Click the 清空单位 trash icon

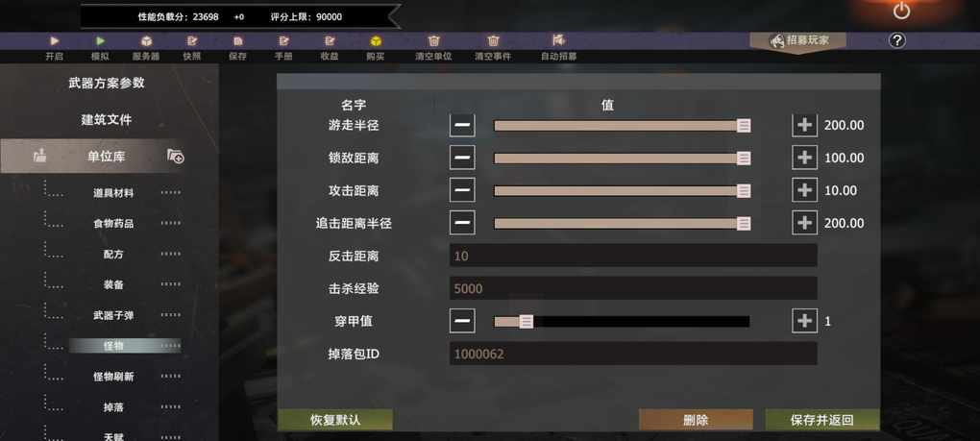tap(433, 41)
